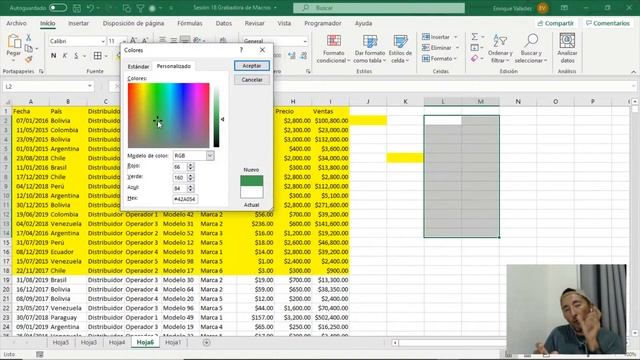Click the Buscar search box
The image size is (640, 360).
pos(379,8)
